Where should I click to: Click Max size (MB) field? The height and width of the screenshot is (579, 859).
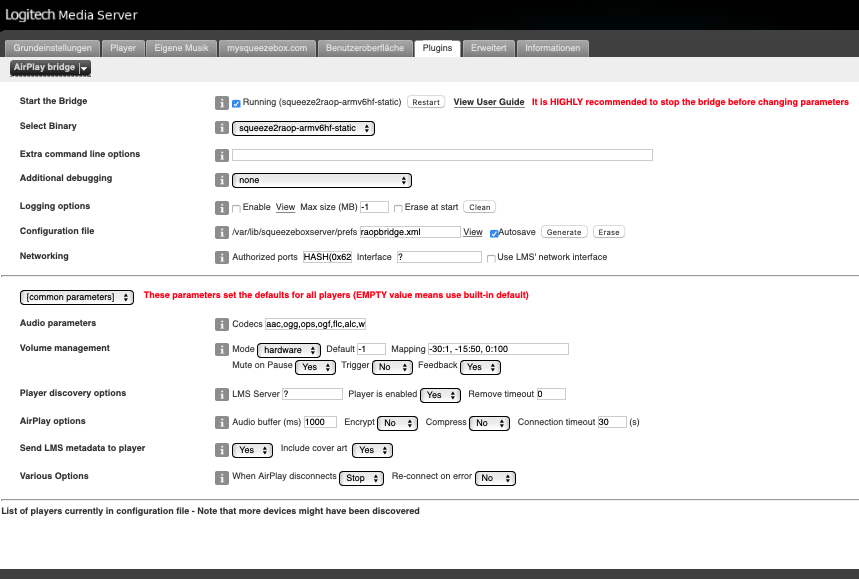pos(374,207)
